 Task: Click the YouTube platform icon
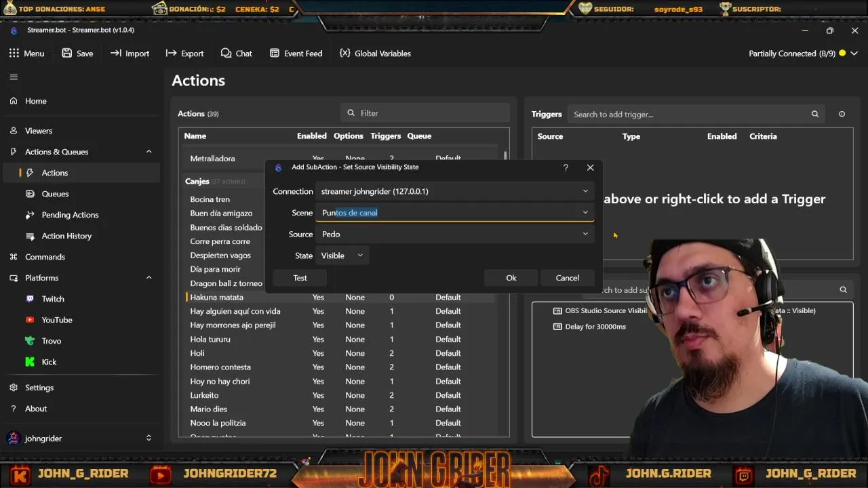tap(30, 320)
